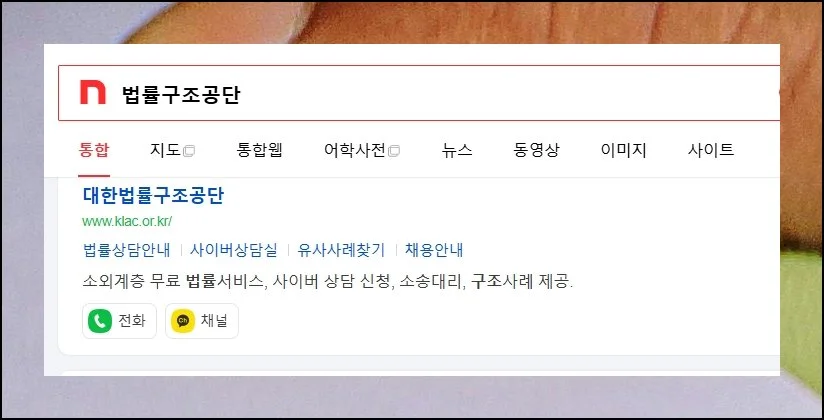Open the 어학사전 tab
The image size is (824, 420).
point(355,150)
